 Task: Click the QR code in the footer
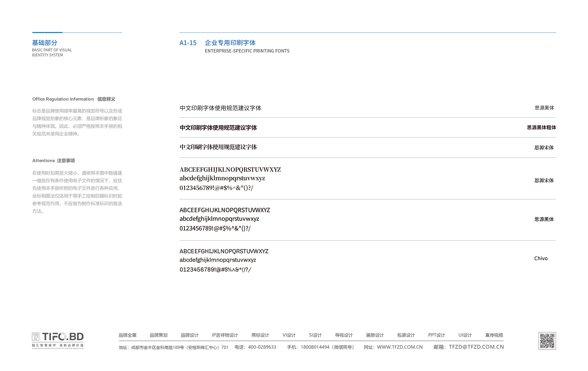pos(547,341)
